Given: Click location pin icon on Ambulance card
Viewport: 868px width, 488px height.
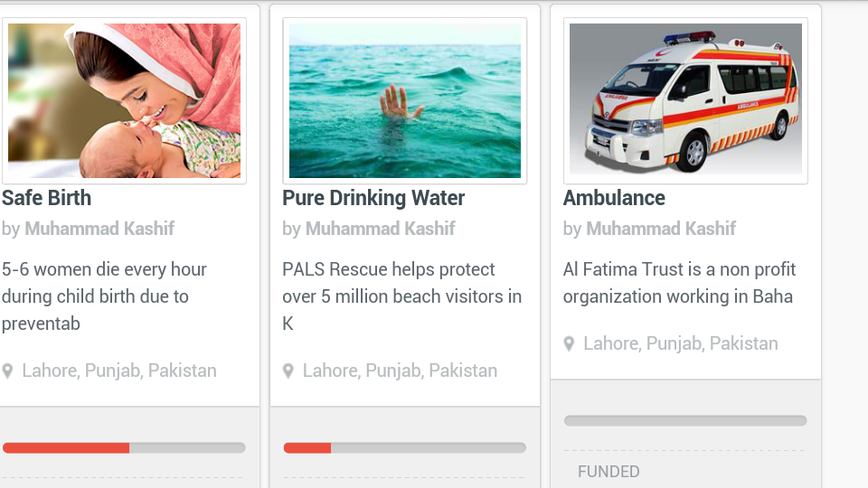Looking at the screenshot, I should coord(569,344).
